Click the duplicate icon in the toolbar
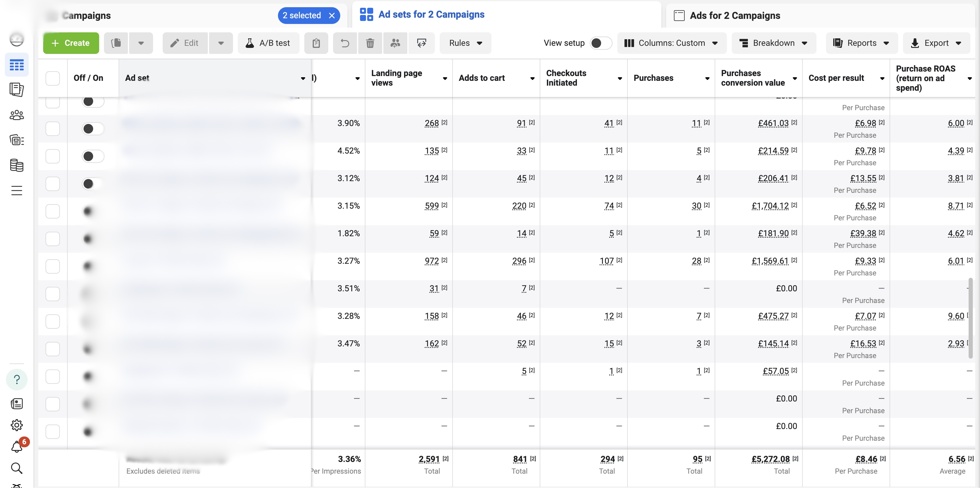This screenshot has height=488, width=980. tap(116, 43)
